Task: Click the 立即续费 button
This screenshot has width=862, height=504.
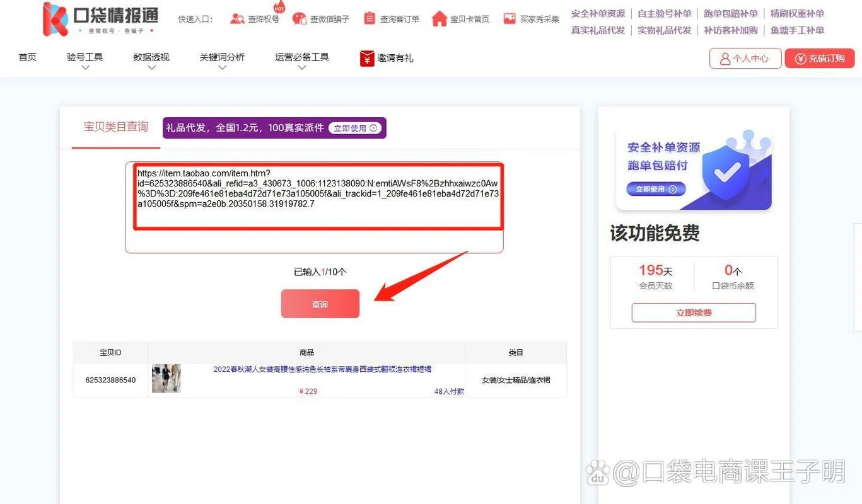Action: 694,312
